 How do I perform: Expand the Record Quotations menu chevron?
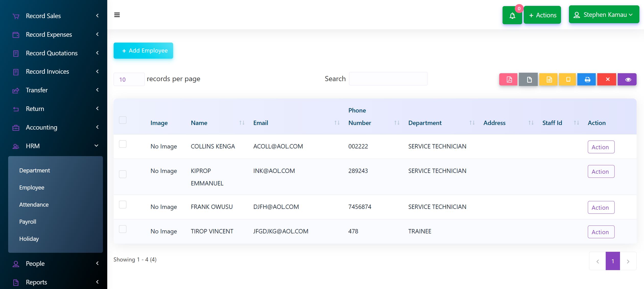tap(97, 53)
